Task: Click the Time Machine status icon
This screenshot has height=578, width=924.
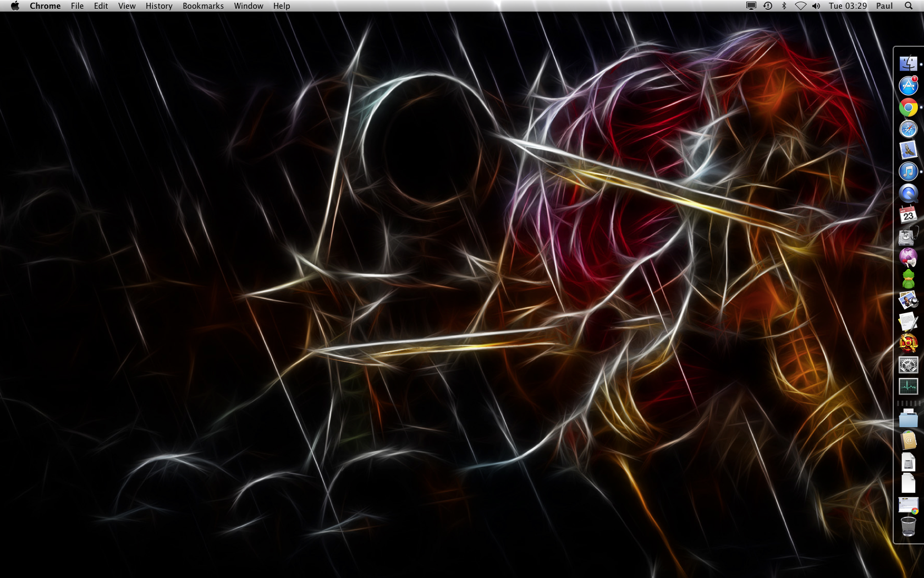Action: [x=768, y=6]
